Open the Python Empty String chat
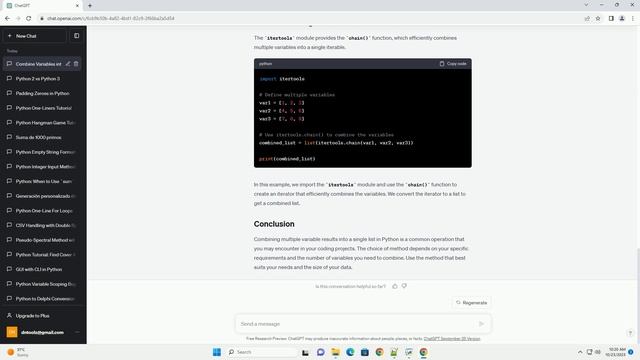Screen dimensions: 640x360 tap(42, 152)
